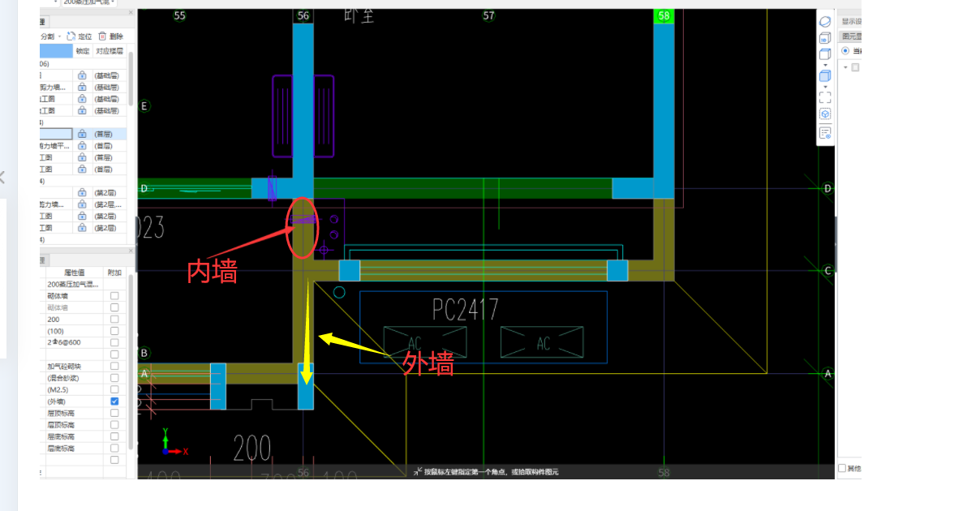Select the solid shaded cube icon
980x511 pixels.
[x=825, y=75]
